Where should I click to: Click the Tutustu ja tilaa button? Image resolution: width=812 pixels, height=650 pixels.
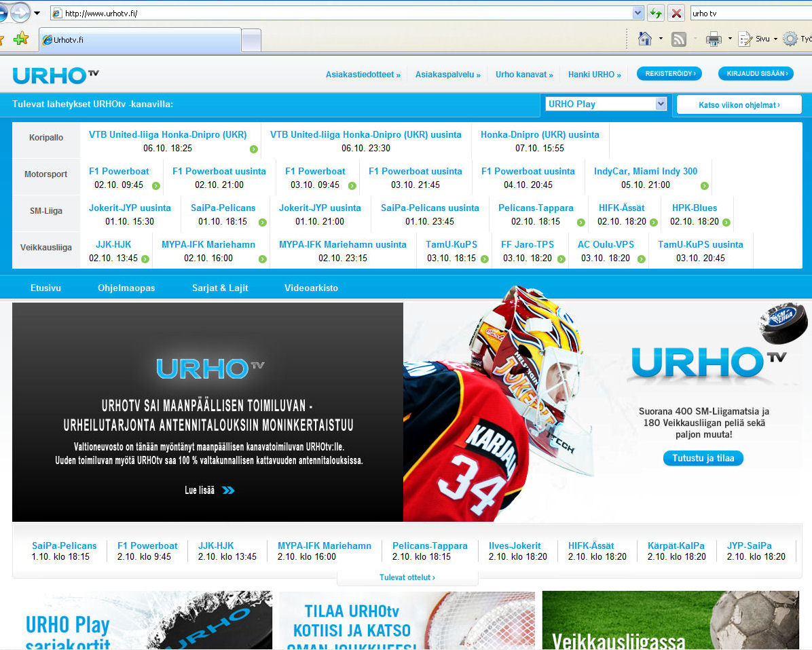point(703,458)
